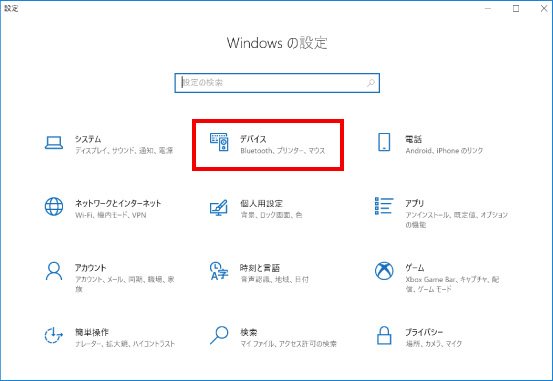This screenshot has width=553, height=381.
Task: Open the アカウント person icon
Action: [54, 271]
